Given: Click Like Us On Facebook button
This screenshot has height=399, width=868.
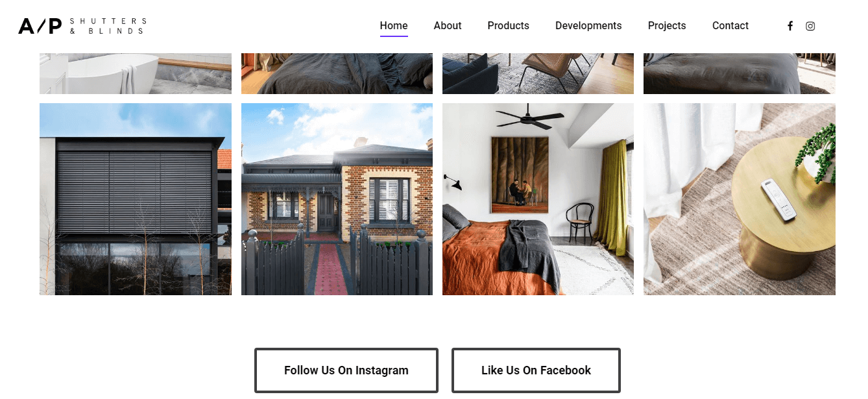Looking at the screenshot, I should [536, 370].
